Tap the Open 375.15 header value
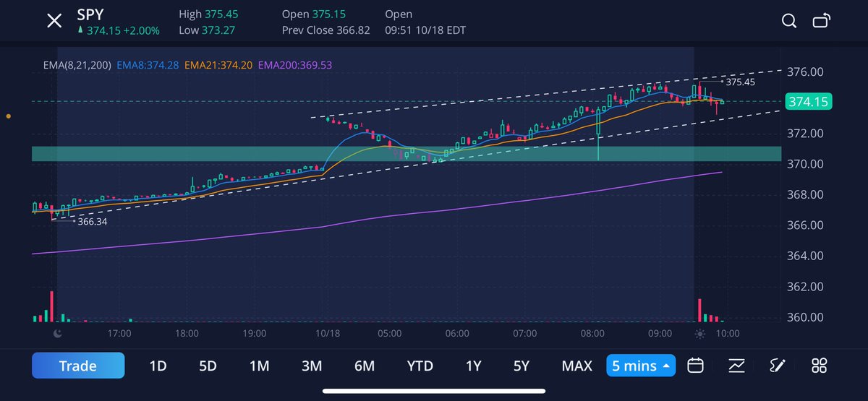Image resolution: width=868 pixels, height=401 pixels. [314, 14]
